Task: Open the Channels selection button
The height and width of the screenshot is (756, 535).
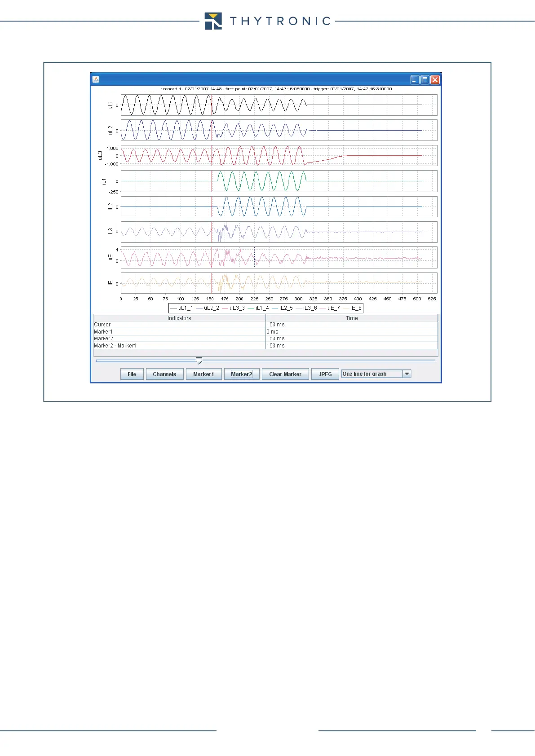Action: (x=164, y=374)
